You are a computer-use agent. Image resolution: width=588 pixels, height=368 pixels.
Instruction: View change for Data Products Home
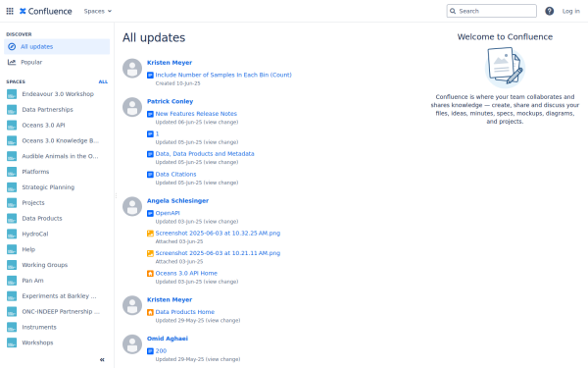click(222, 320)
